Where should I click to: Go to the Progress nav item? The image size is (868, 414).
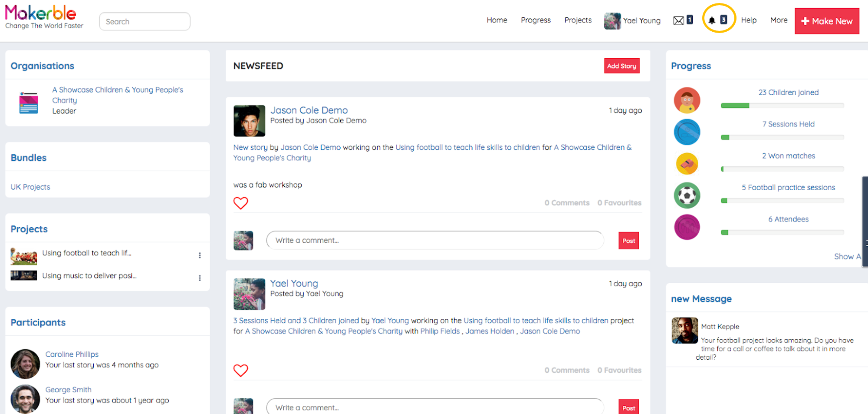point(536,20)
